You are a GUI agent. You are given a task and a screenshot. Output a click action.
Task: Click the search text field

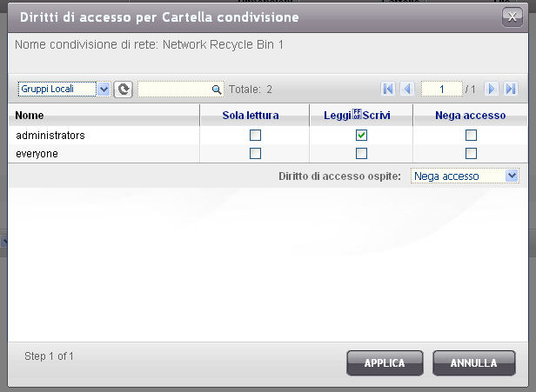[174, 89]
